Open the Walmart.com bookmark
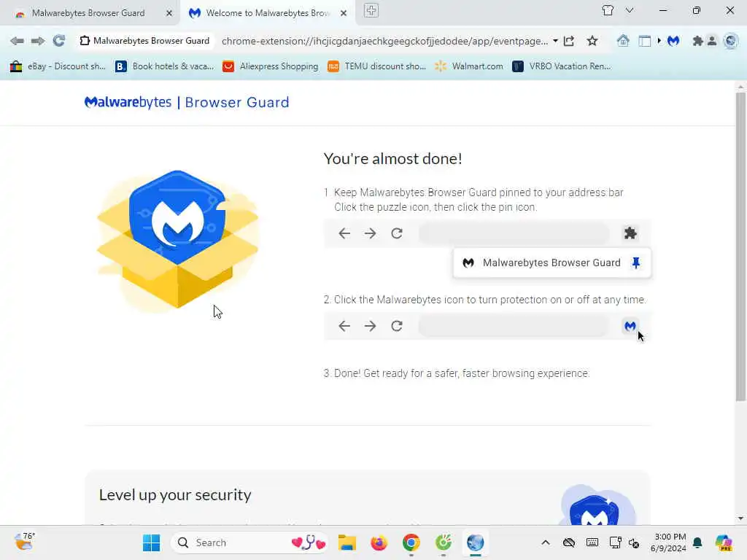This screenshot has height=560, width=747. point(469,66)
